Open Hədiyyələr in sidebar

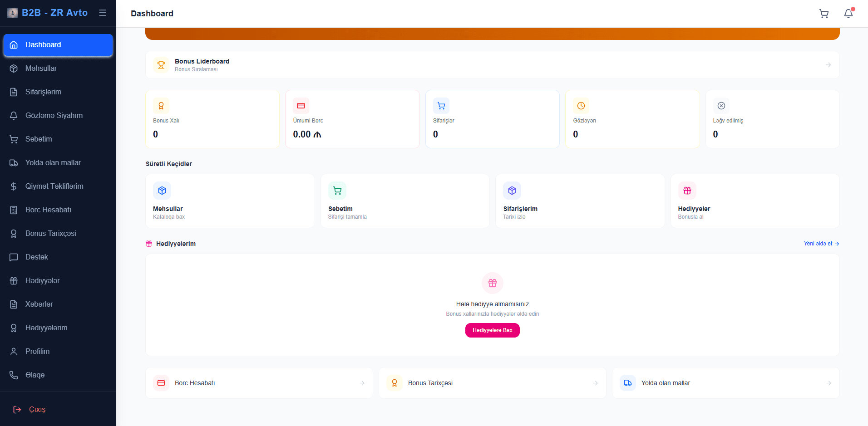click(x=58, y=281)
